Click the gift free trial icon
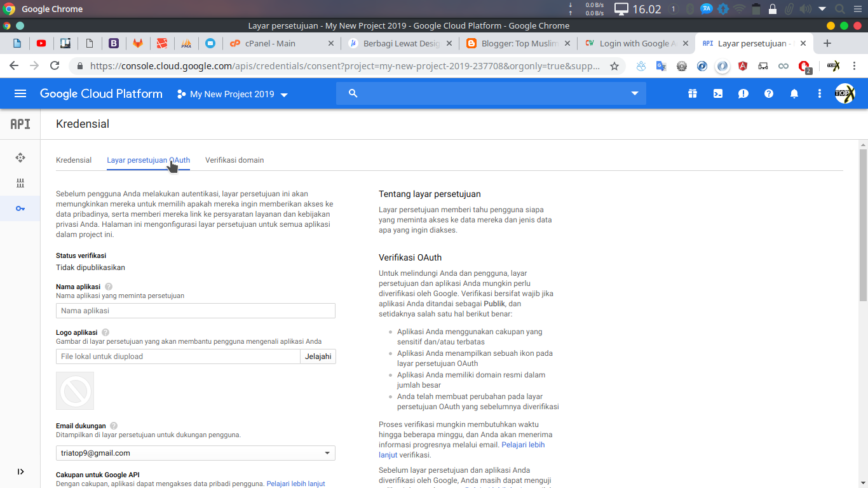 pyautogui.click(x=692, y=93)
